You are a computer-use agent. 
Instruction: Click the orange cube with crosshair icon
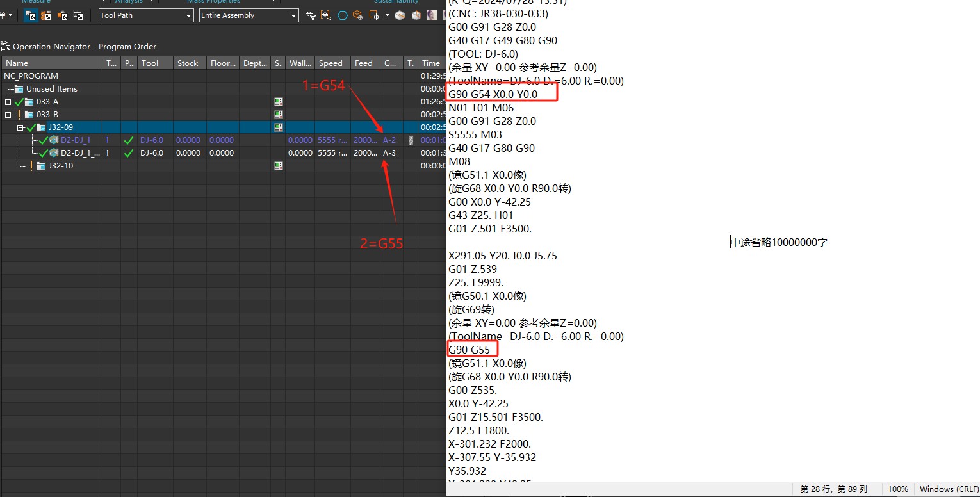(358, 15)
